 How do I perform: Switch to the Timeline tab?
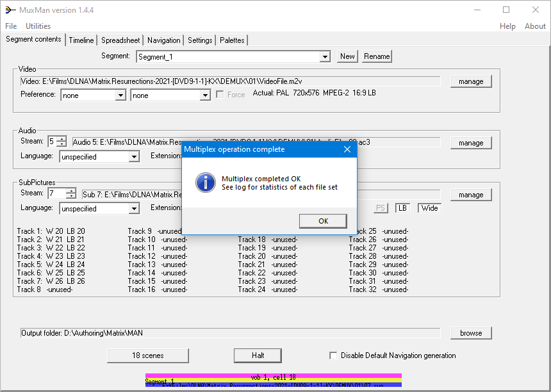[x=81, y=40]
